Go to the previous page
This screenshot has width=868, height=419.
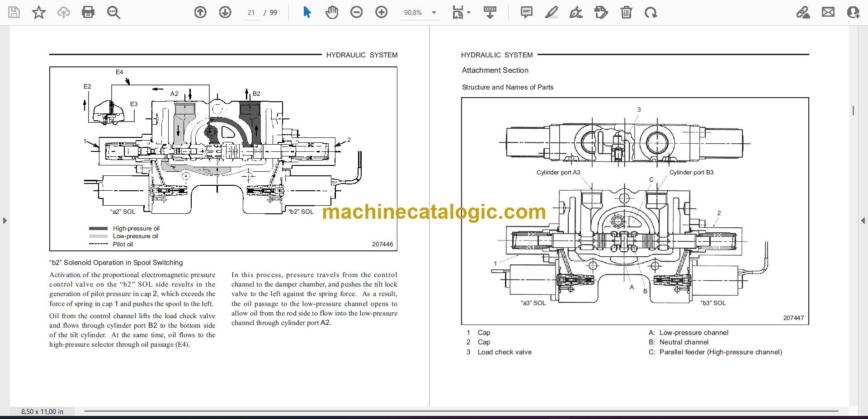click(200, 12)
